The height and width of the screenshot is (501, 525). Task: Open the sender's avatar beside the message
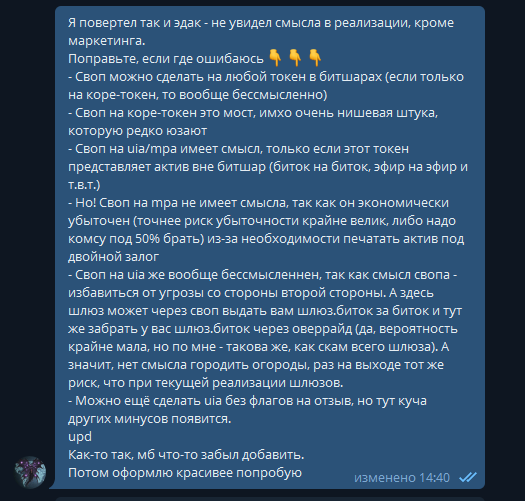coord(30,472)
